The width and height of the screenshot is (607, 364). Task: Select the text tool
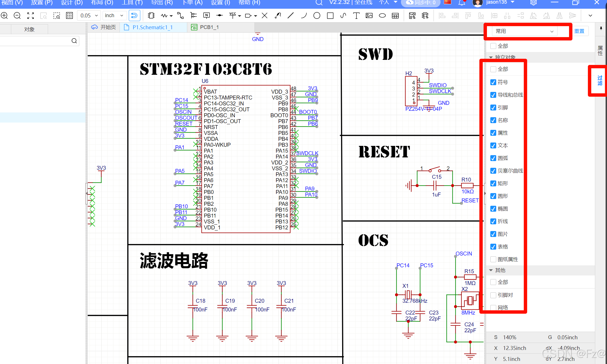click(356, 16)
